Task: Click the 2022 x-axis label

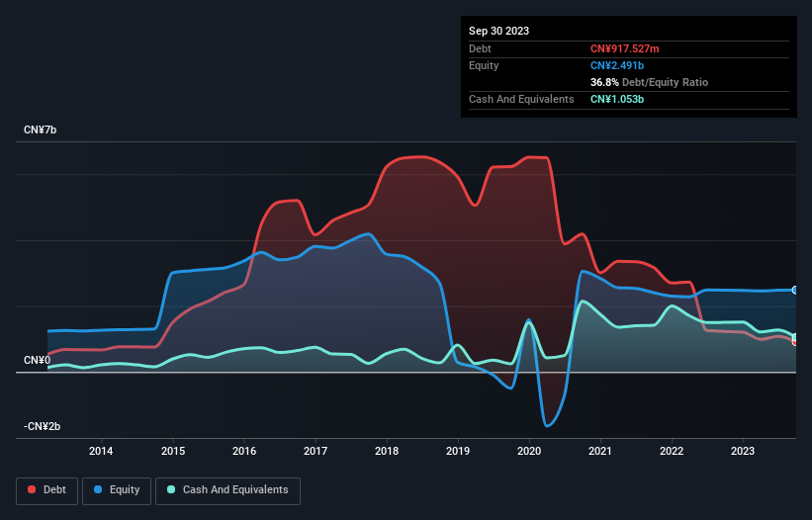Action: 672,451
